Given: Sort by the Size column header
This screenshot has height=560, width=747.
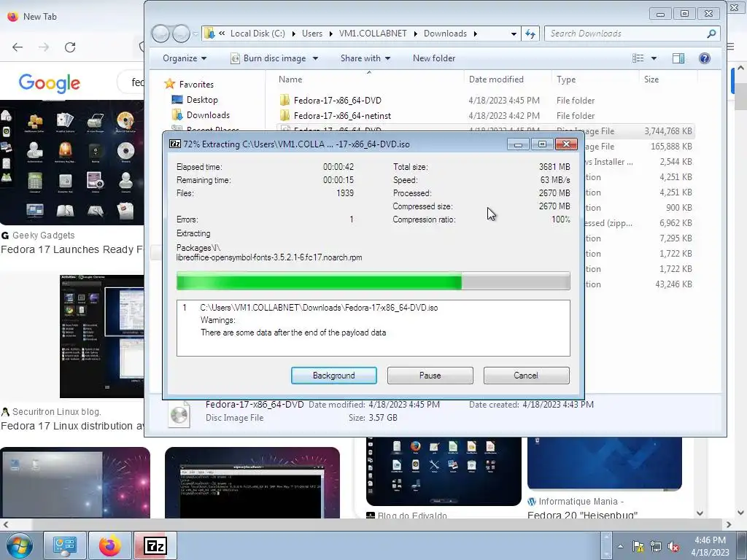Looking at the screenshot, I should coord(651,79).
